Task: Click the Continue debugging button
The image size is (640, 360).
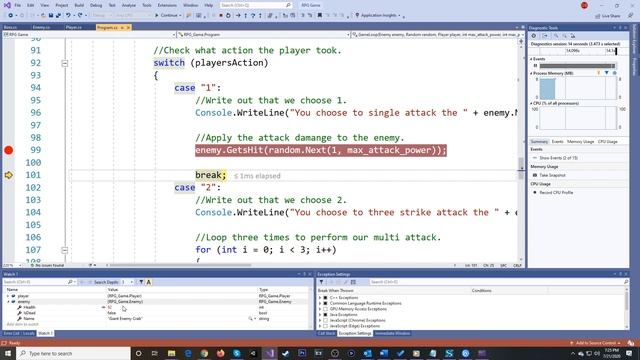Action: [x=168, y=16]
